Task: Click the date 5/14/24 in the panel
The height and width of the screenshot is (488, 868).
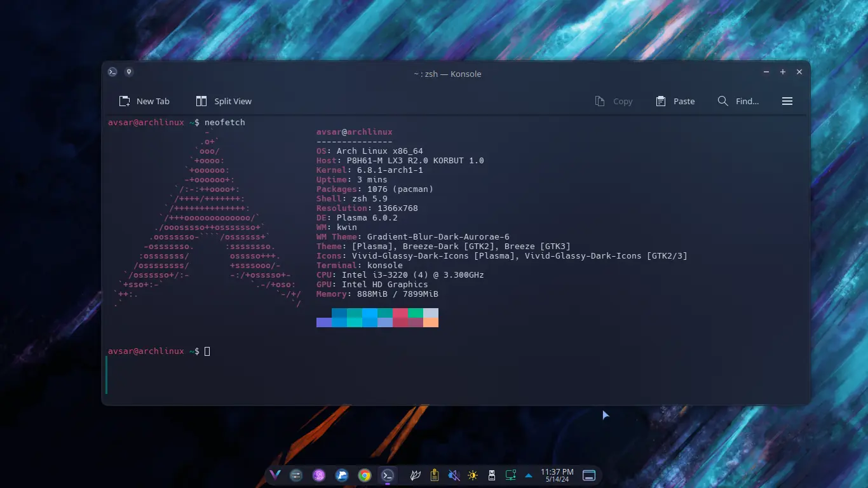Action: click(557, 479)
